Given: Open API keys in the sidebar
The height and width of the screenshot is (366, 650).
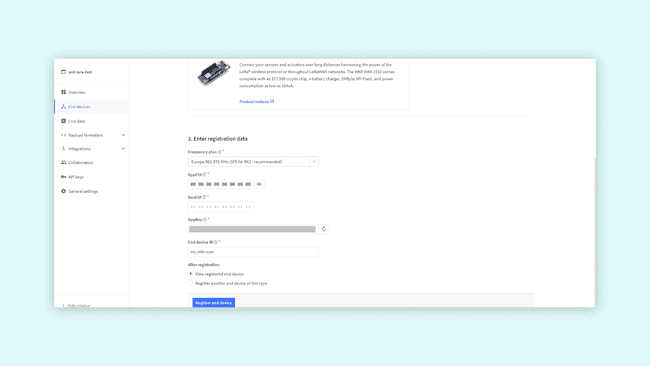Looking at the screenshot, I should pos(91,177).
